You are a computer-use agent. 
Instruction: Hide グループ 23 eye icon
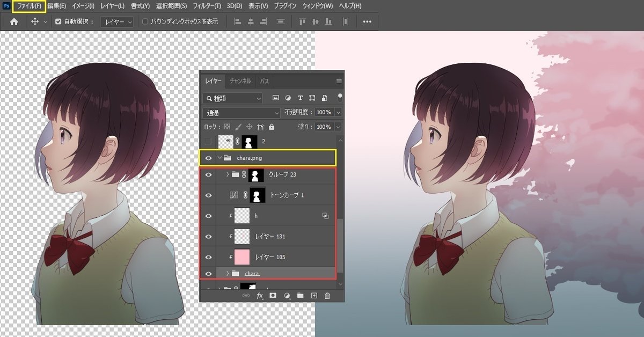click(208, 174)
